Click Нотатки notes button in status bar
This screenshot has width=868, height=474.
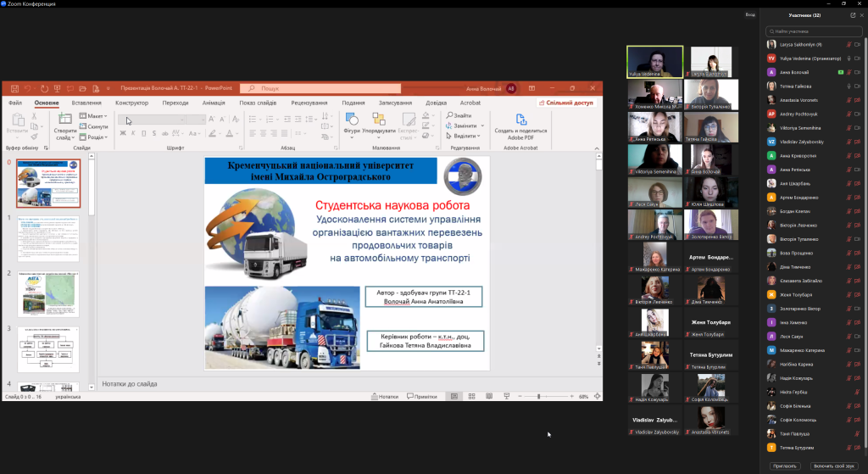coord(385,397)
